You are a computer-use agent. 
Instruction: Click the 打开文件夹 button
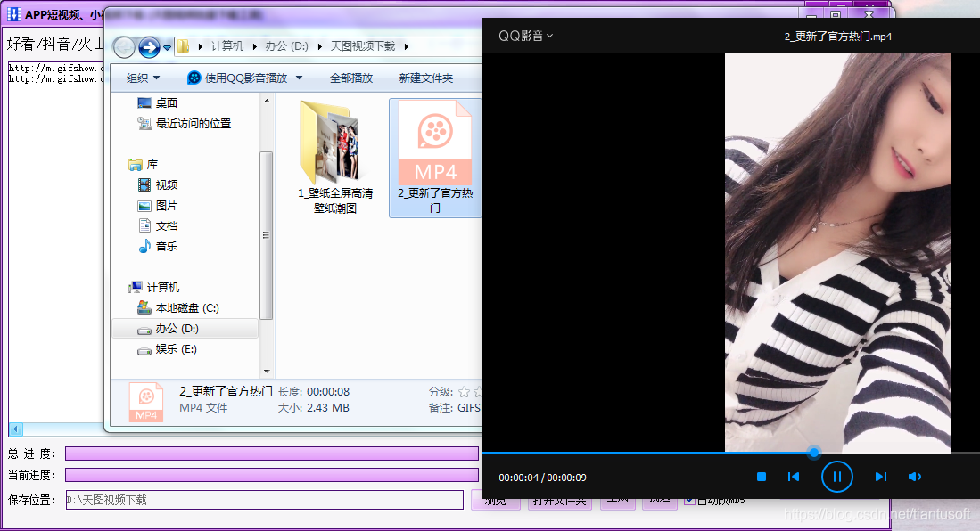[560, 500]
